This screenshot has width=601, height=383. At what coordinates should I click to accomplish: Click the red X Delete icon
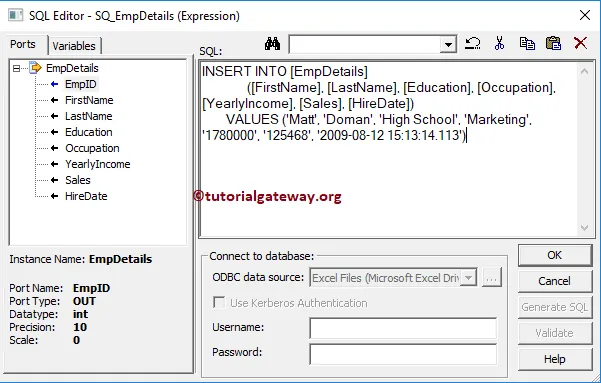click(x=580, y=43)
